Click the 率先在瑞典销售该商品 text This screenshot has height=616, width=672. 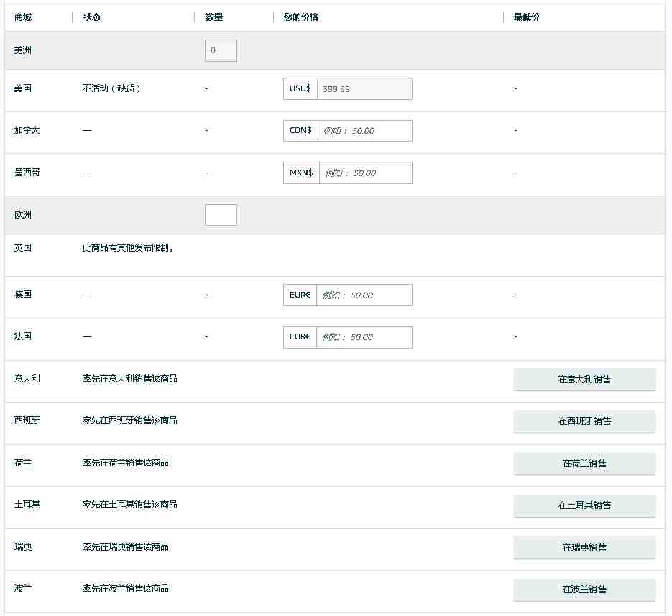tap(126, 547)
